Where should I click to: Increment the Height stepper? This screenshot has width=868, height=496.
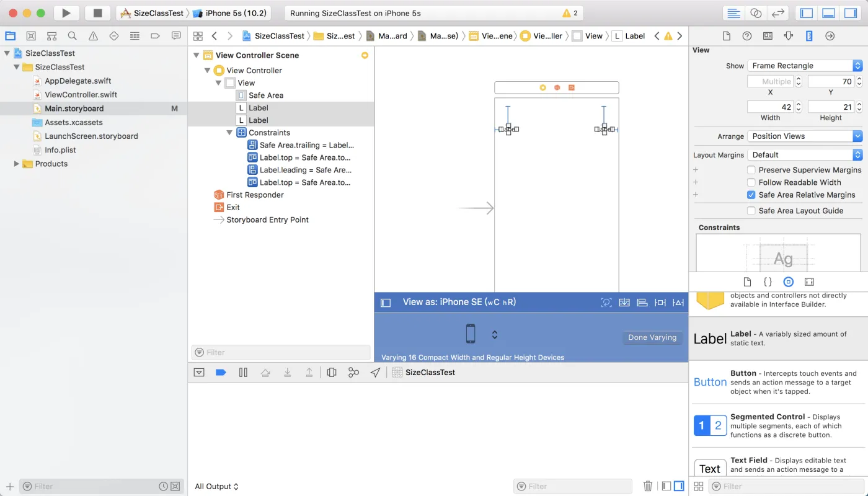859,104
